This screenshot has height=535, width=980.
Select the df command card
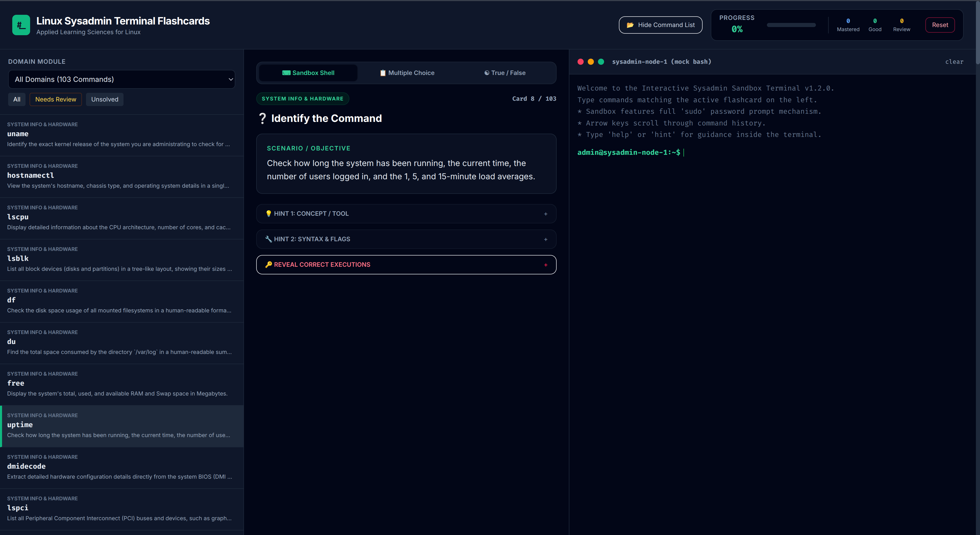[122, 301]
